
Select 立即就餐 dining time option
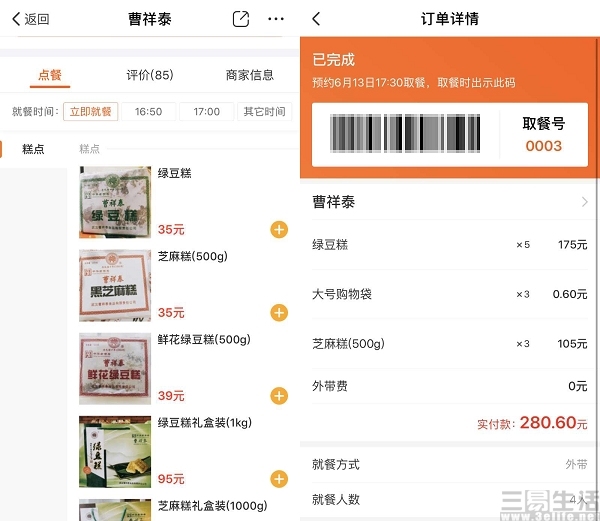(x=90, y=112)
